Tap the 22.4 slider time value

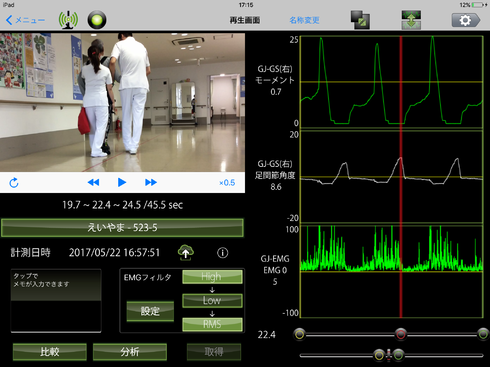click(267, 335)
